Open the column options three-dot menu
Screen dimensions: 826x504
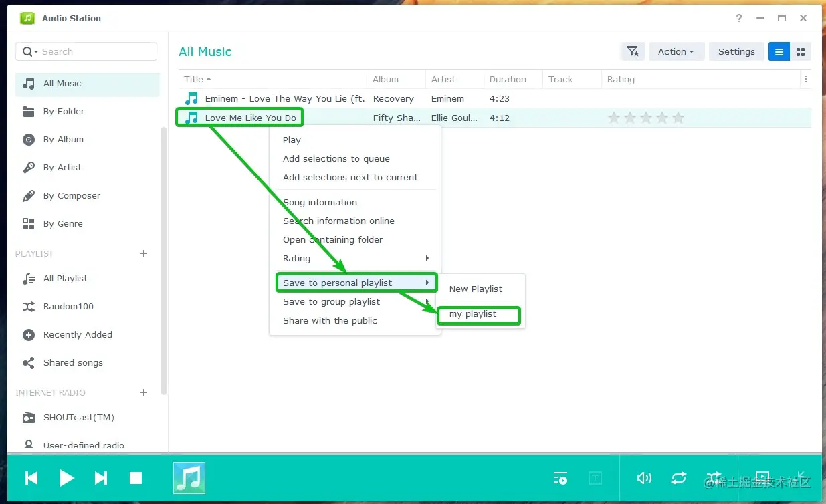[x=806, y=79]
